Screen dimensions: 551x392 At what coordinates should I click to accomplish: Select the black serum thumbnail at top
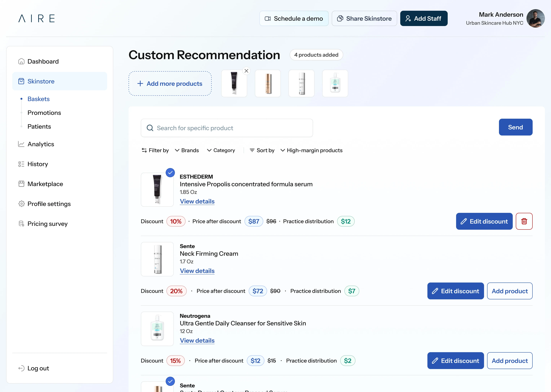[234, 83]
